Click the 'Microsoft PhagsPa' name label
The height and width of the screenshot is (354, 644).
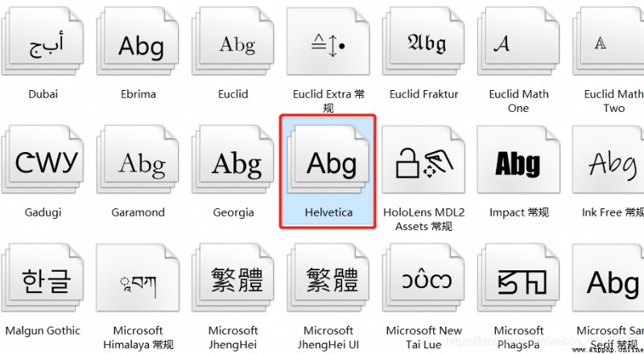[518, 338]
